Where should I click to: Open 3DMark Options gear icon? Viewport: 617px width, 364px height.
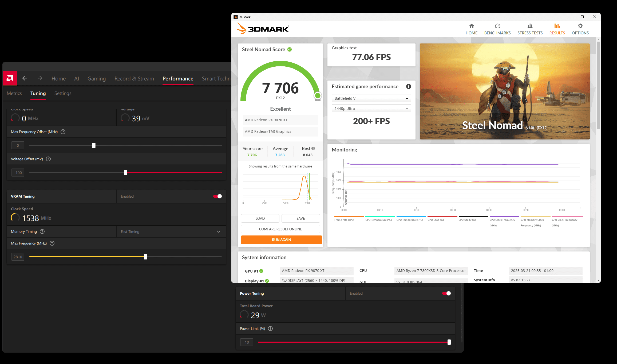pyautogui.click(x=580, y=26)
